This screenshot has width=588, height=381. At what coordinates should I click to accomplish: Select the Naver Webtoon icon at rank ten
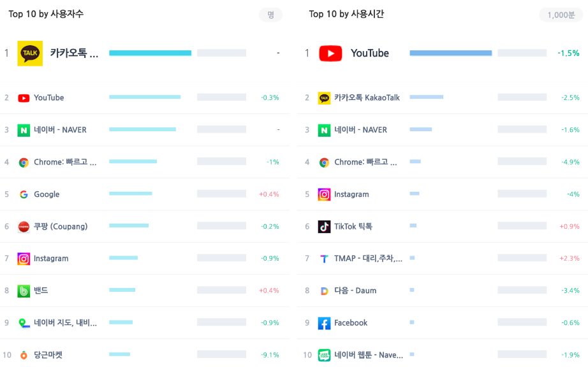[x=325, y=355]
